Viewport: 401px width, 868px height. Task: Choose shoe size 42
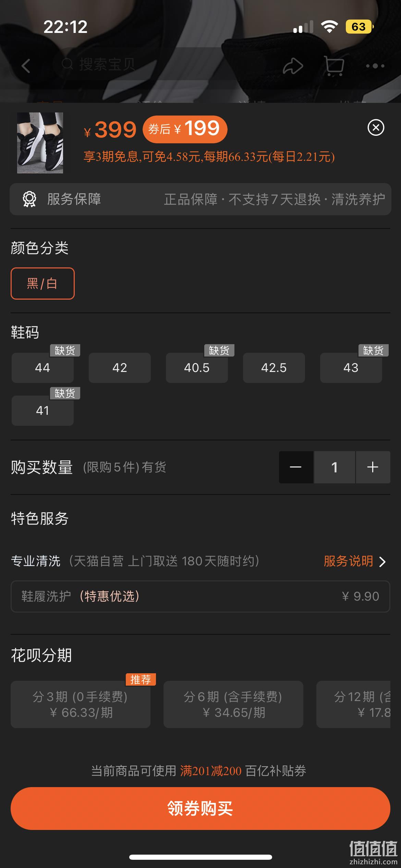120,368
